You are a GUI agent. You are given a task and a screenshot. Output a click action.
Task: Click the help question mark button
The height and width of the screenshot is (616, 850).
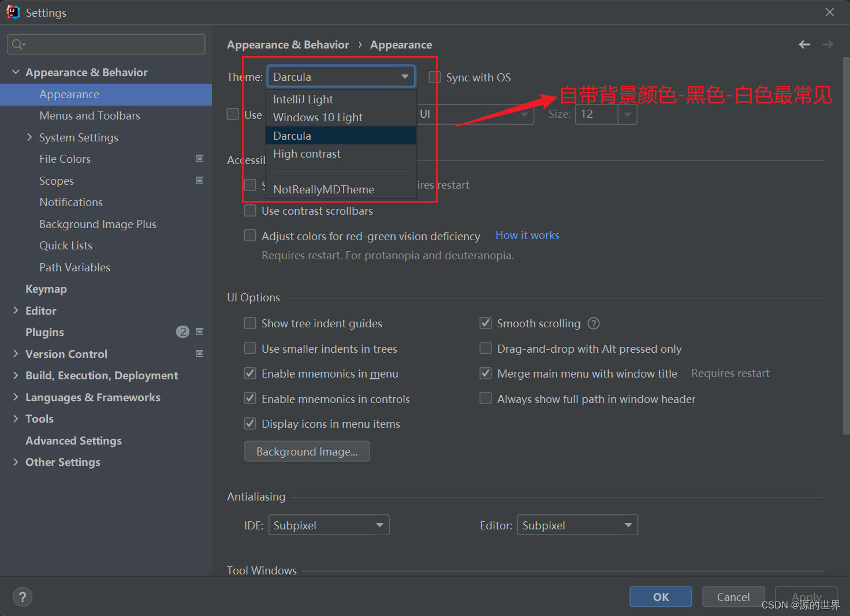(x=23, y=597)
